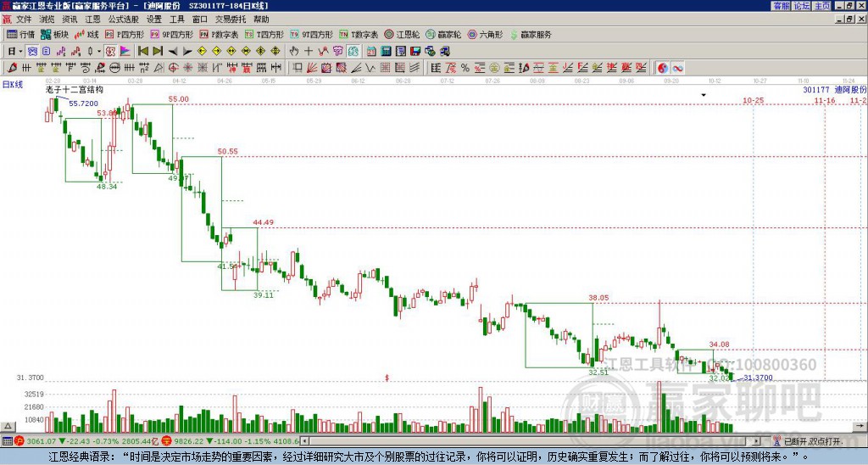The width and height of the screenshot is (868, 465).
Task: Open the T数字表 tool
Action: (359, 34)
